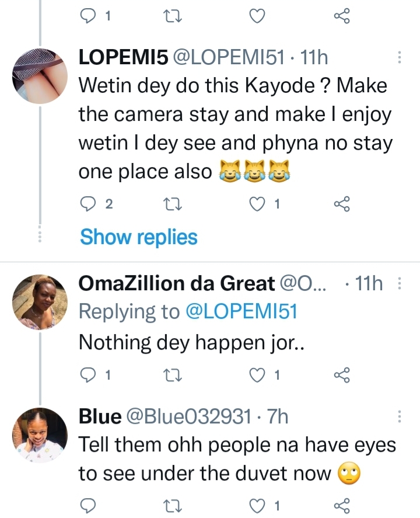Share LOPEMI5's tweet
The height and width of the screenshot is (518, 420).
[x=341, y=204]
